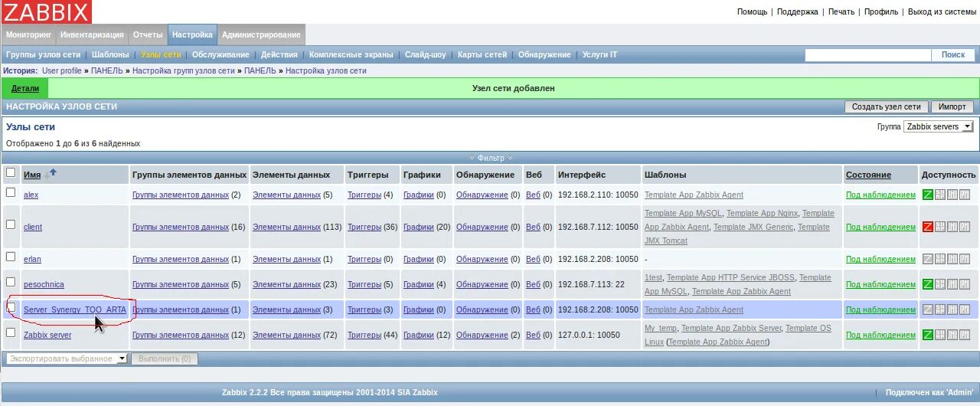Click JMX icon in Server_Synergy_TOO_ARTA row
The width and height of the screenshot is (980, 406).
[952, 309]
